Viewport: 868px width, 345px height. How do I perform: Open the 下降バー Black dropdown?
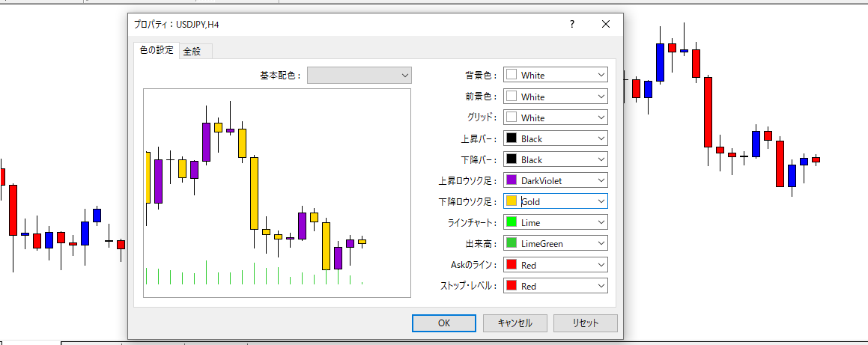555,159
